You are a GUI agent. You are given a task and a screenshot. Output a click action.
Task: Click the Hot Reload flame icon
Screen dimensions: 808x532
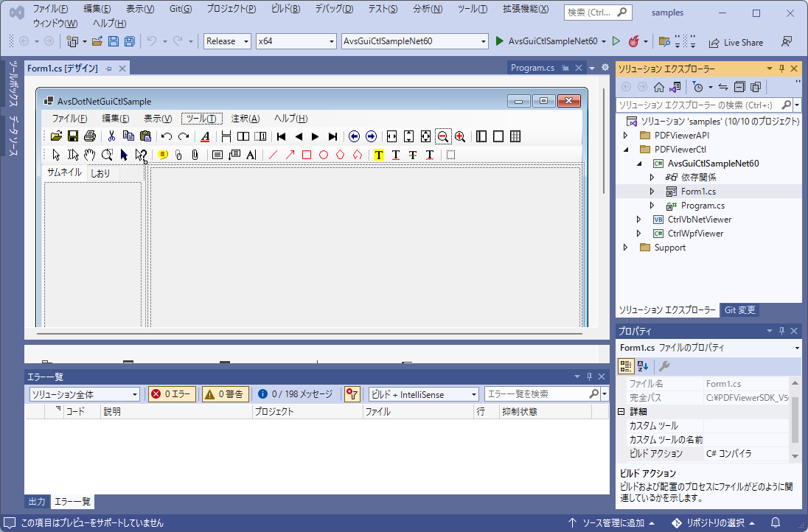pyautogui.click(x=633, y=42)
